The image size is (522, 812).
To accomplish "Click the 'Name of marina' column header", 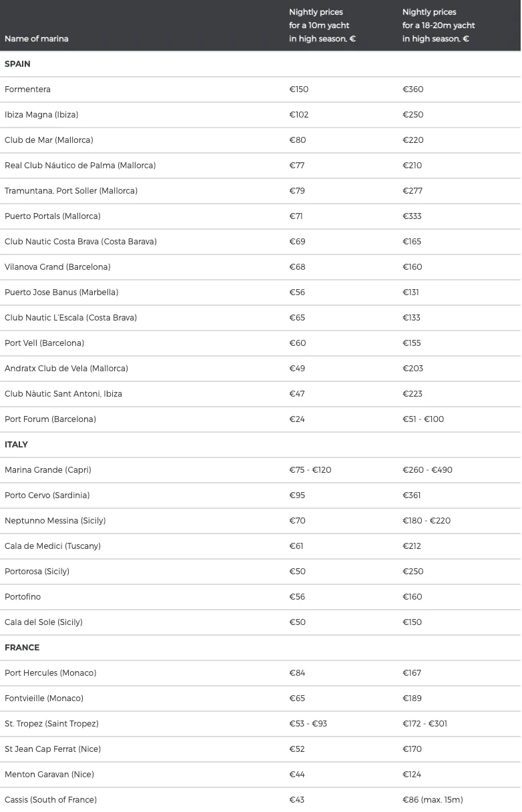I will [37, 39].
